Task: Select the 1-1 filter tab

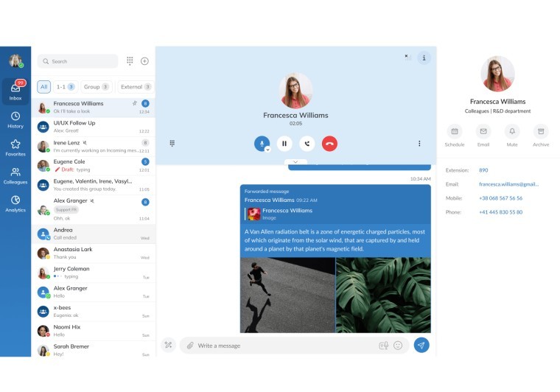Action: (66, 87)
